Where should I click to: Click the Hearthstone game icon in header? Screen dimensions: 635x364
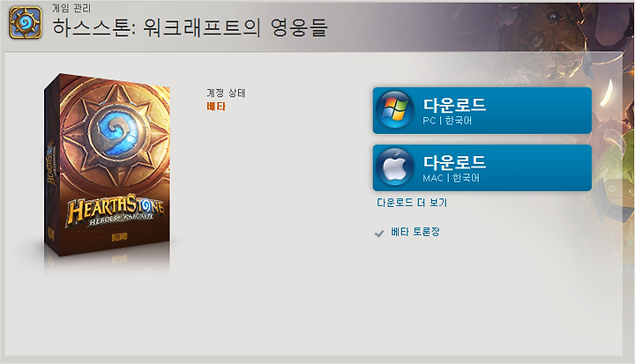(26, 23)
